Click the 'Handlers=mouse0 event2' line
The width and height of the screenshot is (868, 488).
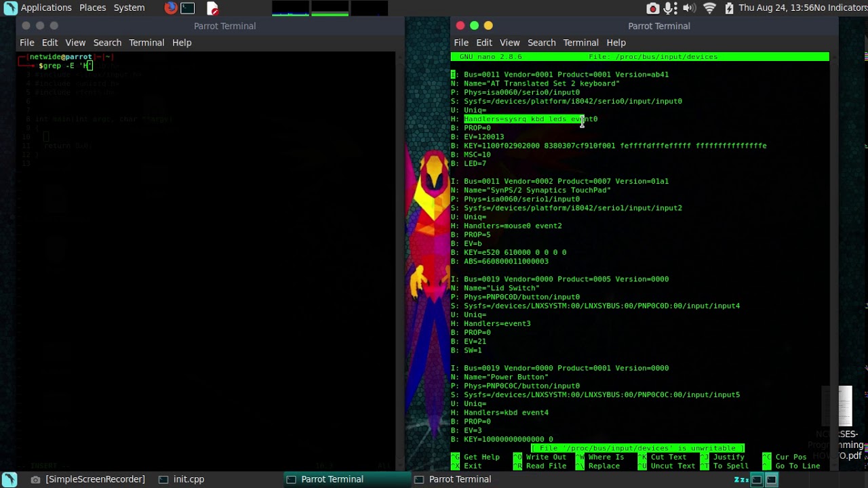507,226
